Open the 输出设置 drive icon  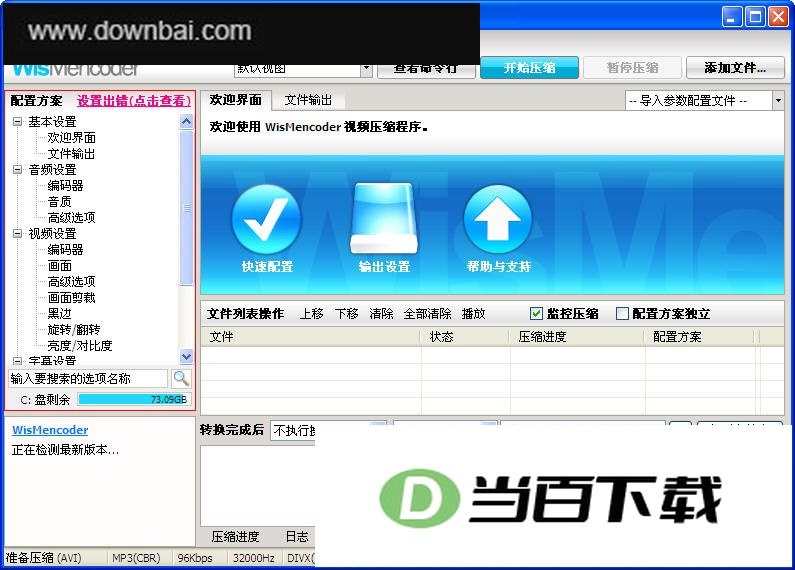pos(384,218)
